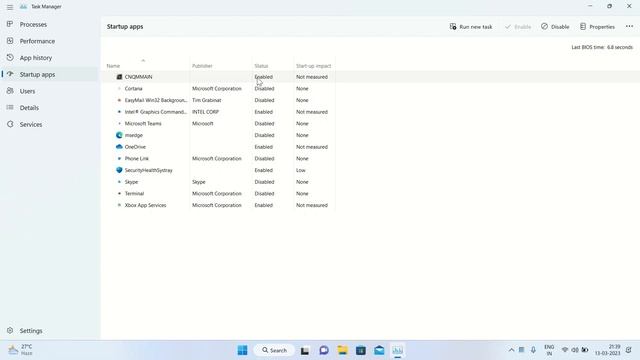Image resolution: width=640 pixels, height=360 pixels.
Task: Open Mail app from taskbar
Action: pyautogui.click(x=379, y=350)
